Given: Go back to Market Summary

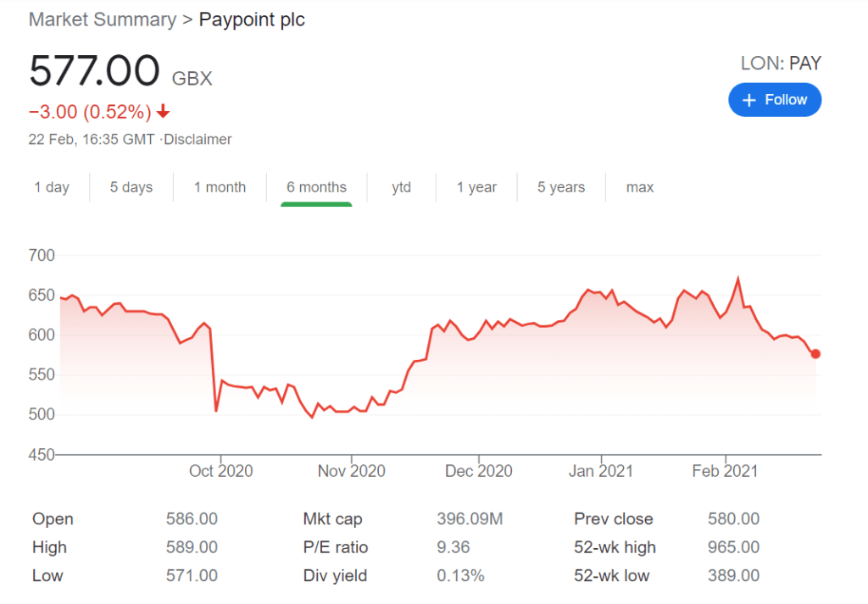Looking at the screenshot, I should [102, 19].
